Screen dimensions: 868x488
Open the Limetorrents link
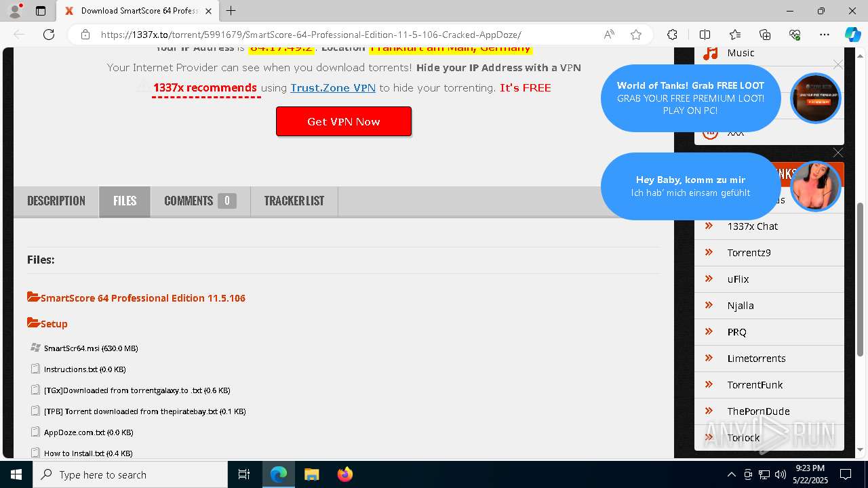click(756, 359)
